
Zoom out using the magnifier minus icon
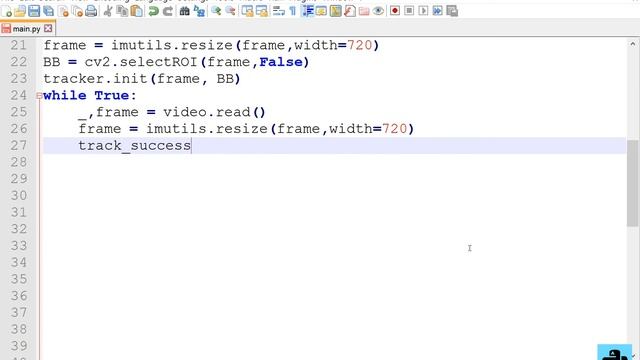(230, 11)
